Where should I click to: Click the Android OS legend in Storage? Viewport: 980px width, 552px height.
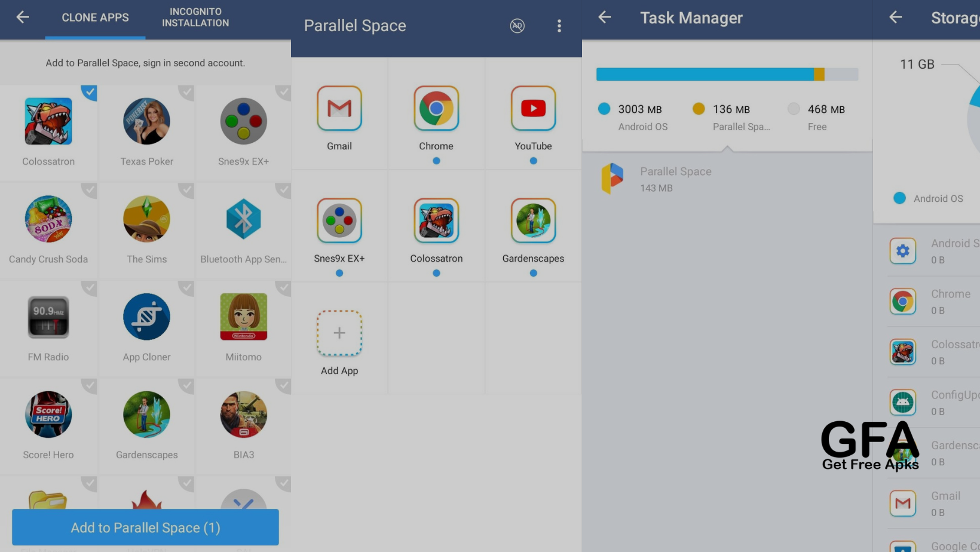pyautogui.click(x=928, y=198)
